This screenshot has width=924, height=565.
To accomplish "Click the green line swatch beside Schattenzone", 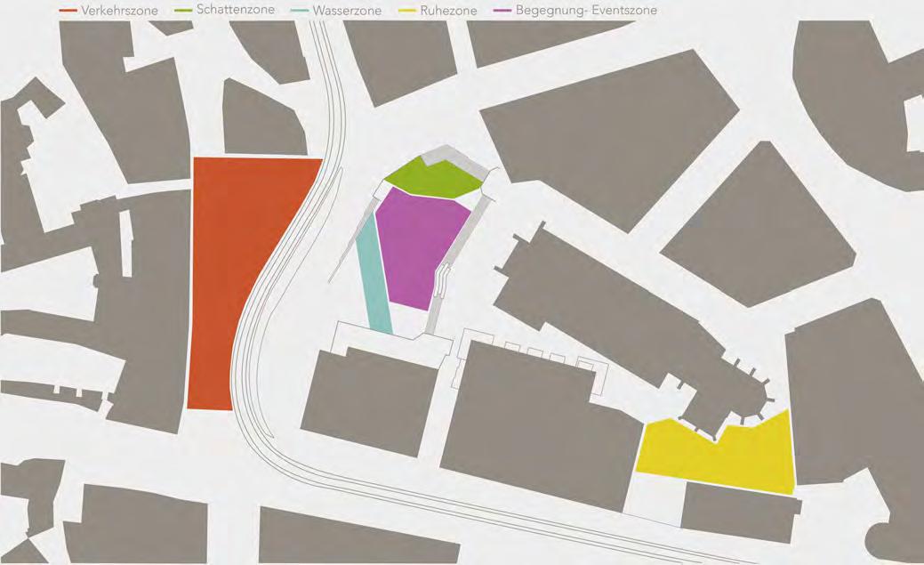I will pos(185,11).
